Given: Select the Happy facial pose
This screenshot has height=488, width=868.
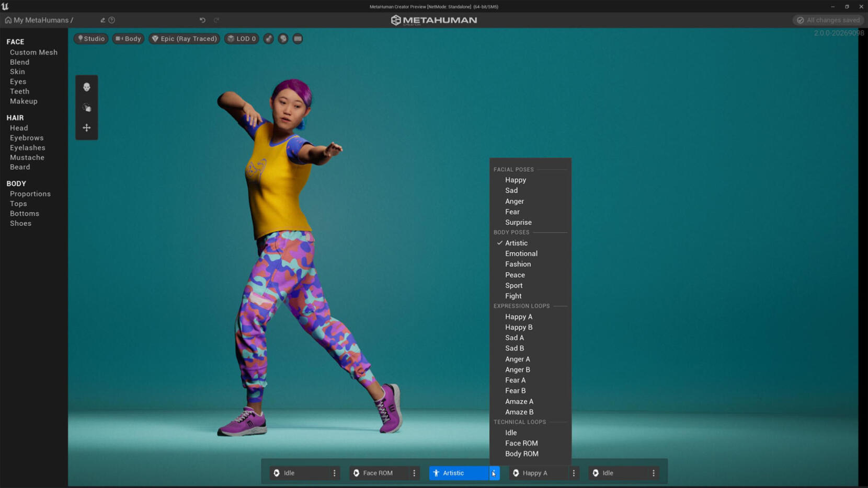Looking at the screenshot, I should [x=516, y=180].
